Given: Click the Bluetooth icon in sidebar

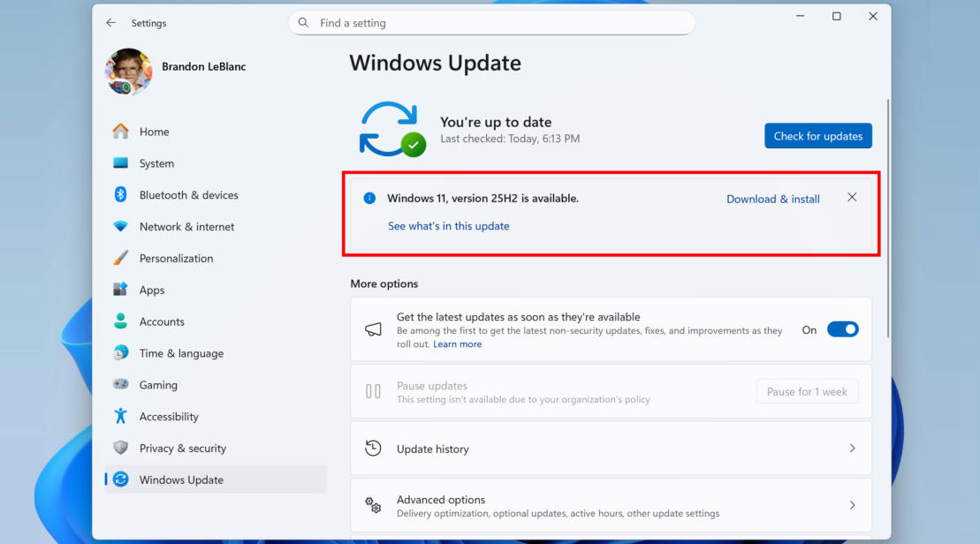Looking at the screenshot, I should pyautogui.click(x=121, y=194).
